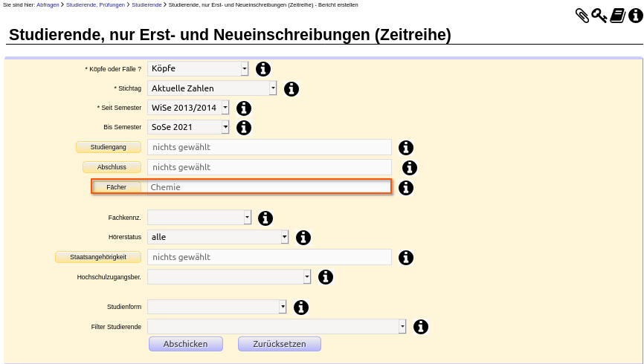Click the key icon in the top-right toolbar
This screenshot has height=364, width=644.
pos(599,16)
